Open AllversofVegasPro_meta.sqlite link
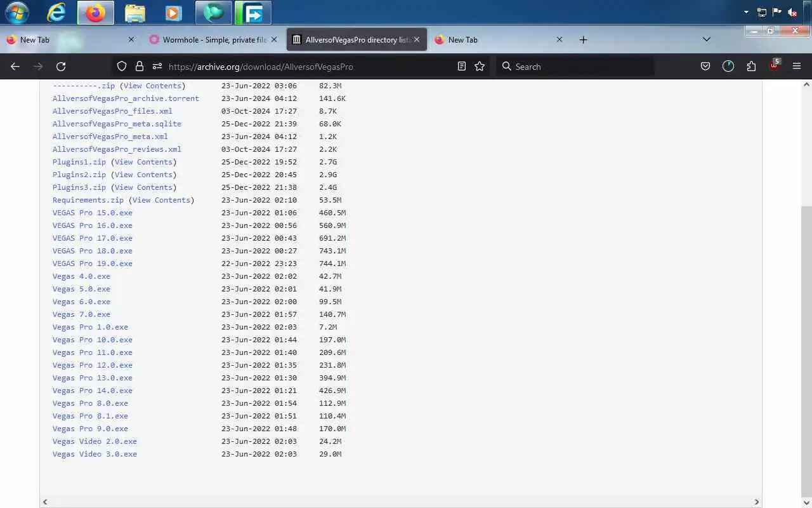The width and height of the screenshot is (812, 508). (117, 124)
